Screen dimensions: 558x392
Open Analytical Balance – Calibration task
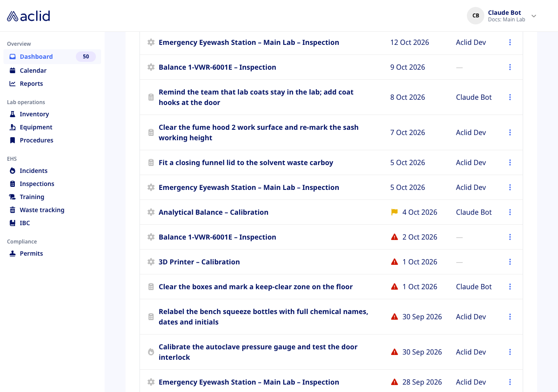coord(214,212)
